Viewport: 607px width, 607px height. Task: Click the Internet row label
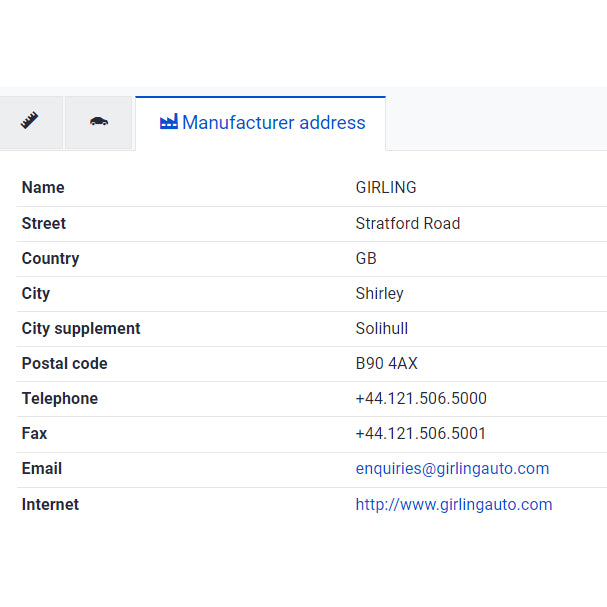[x=50, y=505]
